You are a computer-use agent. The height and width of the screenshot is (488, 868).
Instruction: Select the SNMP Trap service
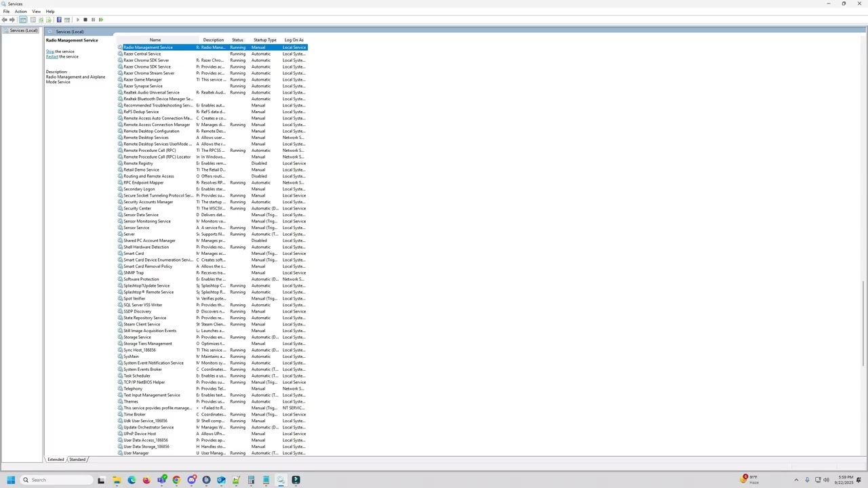212,272
